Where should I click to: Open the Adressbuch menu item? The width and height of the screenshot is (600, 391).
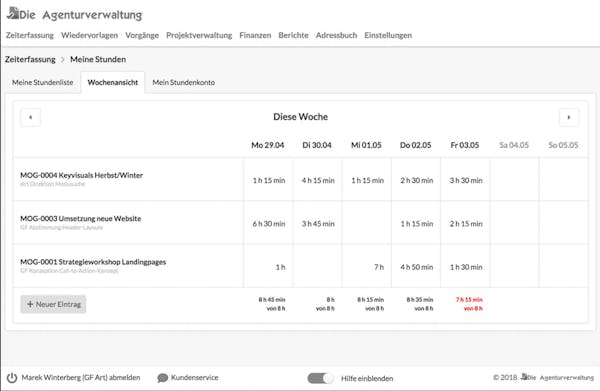[336, 35]
